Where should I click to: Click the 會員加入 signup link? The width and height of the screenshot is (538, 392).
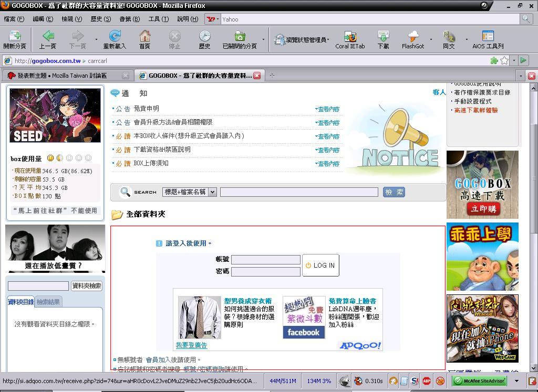[x=158, y=359]
